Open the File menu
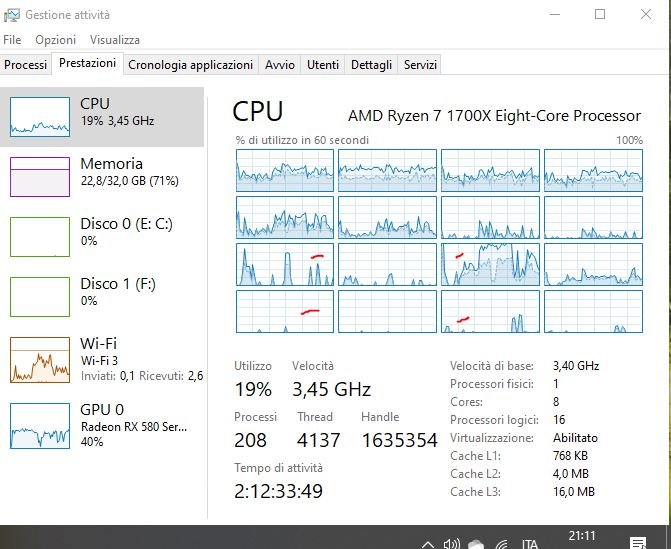Viewport: 671px width, 549px height. coord(12,40)
